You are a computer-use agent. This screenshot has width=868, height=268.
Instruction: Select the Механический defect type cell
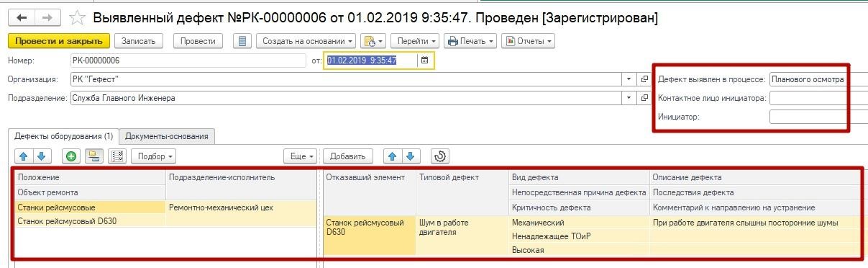click(x=579, y=223)
